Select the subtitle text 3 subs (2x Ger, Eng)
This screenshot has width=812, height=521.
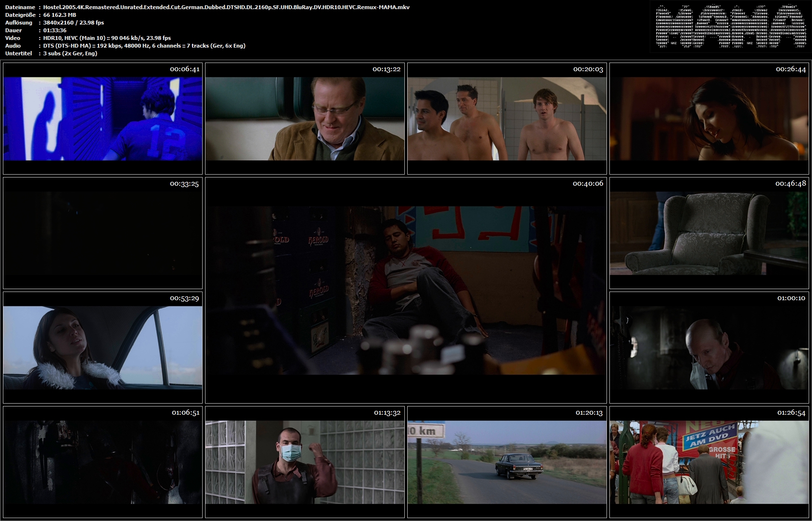pos(70,53)
